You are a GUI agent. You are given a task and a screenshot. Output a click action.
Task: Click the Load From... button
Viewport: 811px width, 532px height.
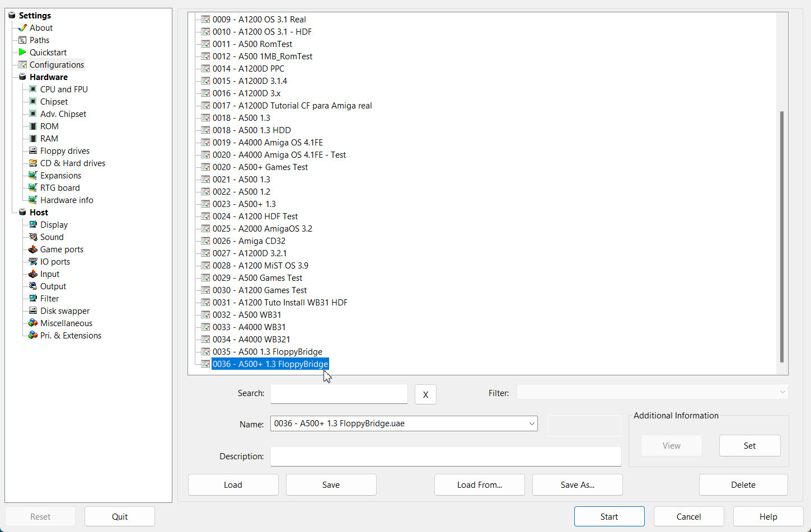480,485
